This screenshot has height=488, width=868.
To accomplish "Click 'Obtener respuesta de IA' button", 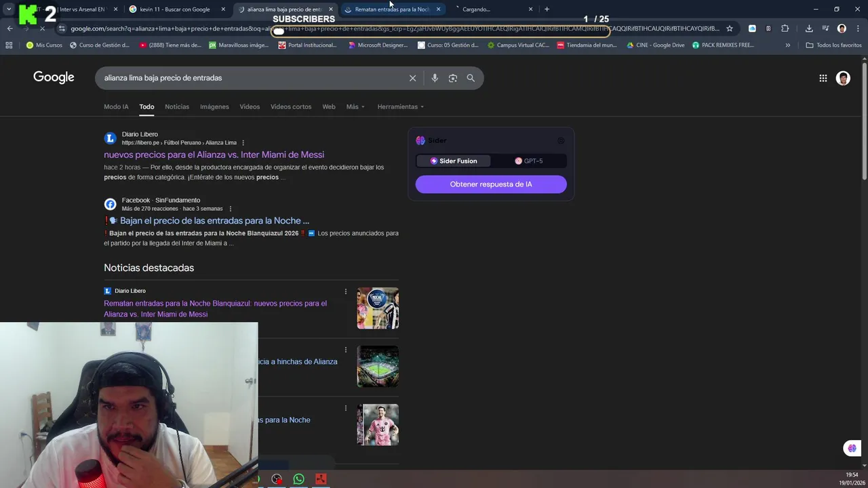I will click(491, 184).
